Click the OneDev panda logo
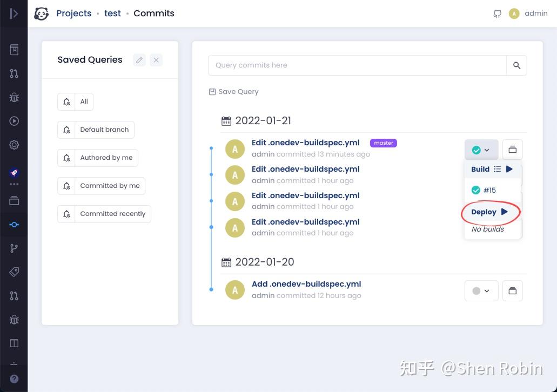The height and width of the screenshot is (392, 557). (x=41, y=13)
